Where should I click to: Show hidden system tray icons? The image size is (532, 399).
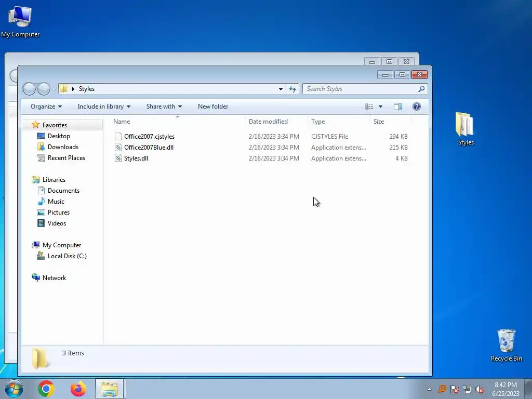coord(429,389)
